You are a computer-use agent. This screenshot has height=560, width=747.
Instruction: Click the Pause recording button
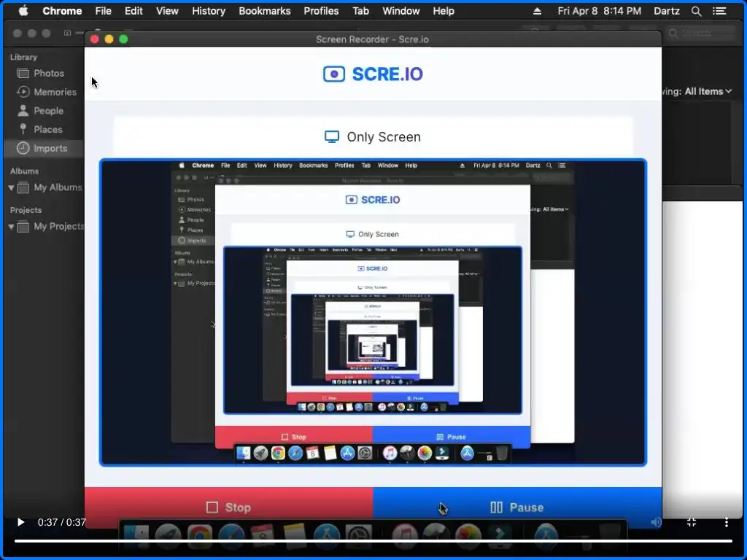coord(517,507)
